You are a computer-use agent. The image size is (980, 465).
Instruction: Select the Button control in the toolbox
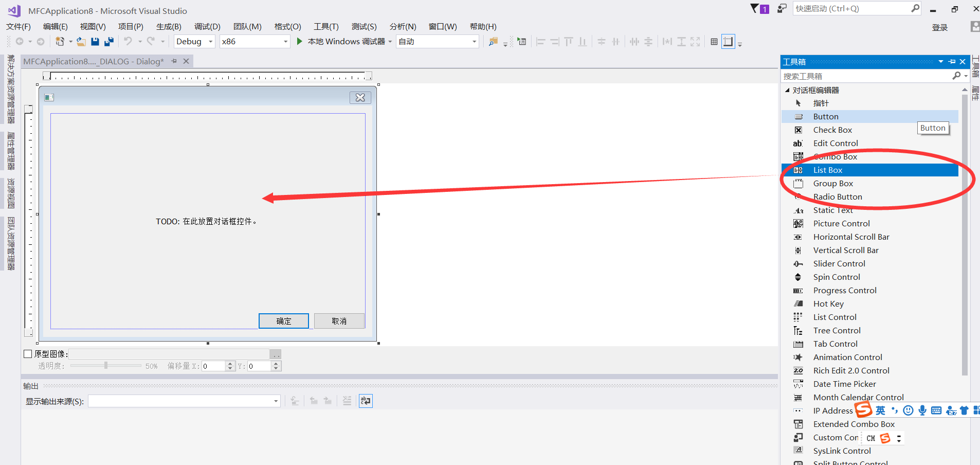tap(870, 117)
